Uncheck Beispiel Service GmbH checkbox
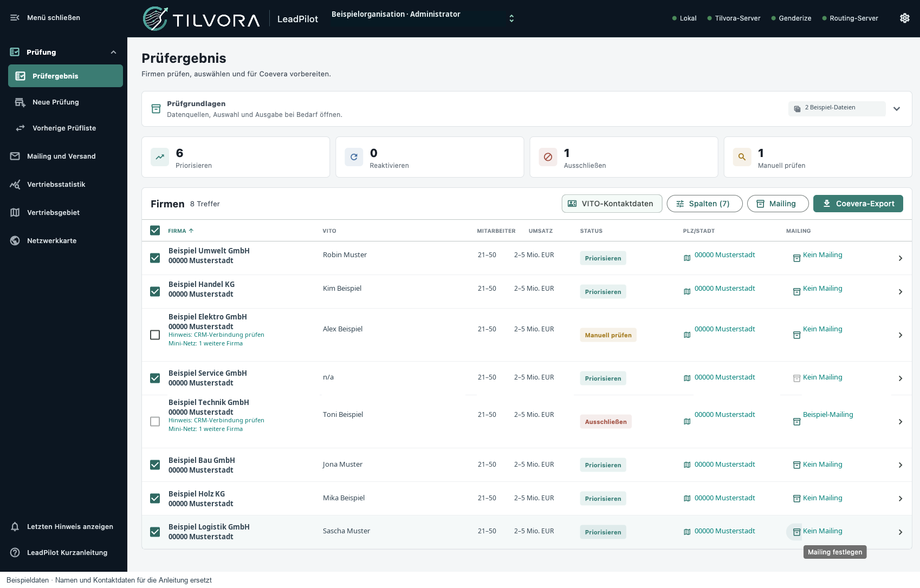Image resolution: width=920 pixels, height=588 pixels. point(155,378)
